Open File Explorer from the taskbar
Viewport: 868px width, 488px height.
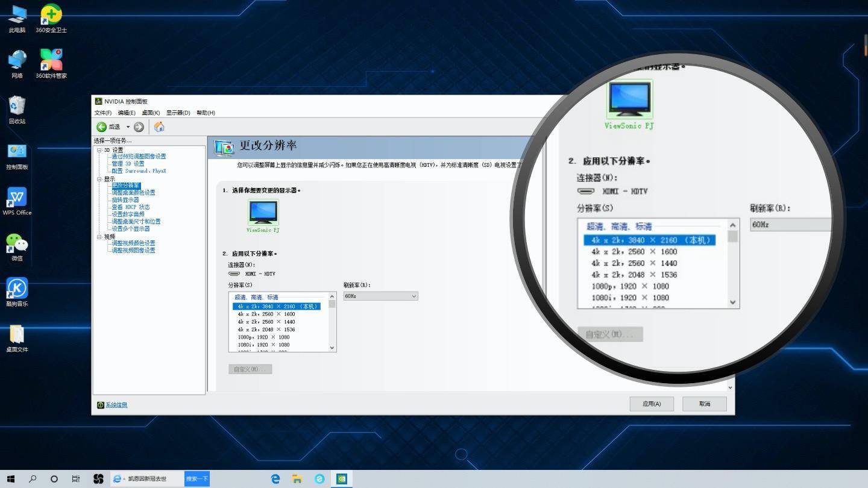coord(297,478)
